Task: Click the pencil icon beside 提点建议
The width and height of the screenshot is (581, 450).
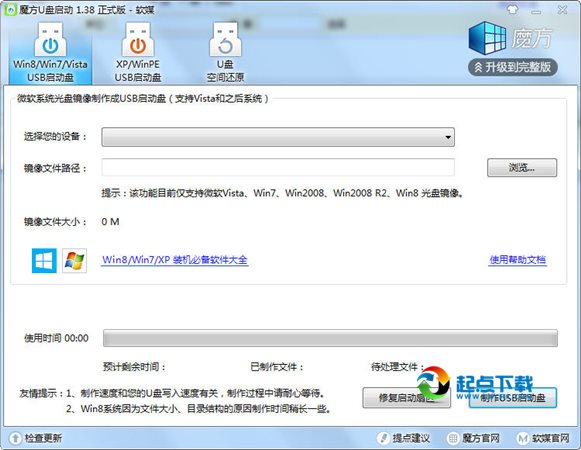Action: [x=383, y=439]
